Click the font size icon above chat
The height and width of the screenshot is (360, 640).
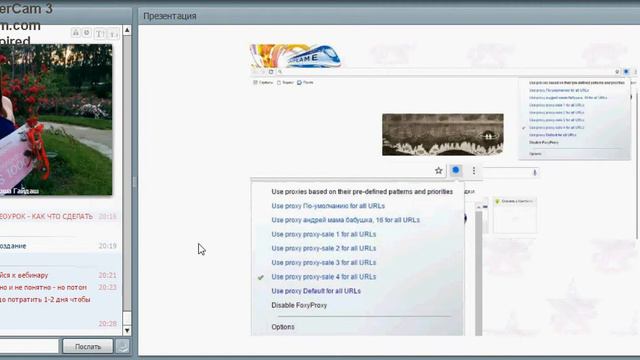[114, 34]
